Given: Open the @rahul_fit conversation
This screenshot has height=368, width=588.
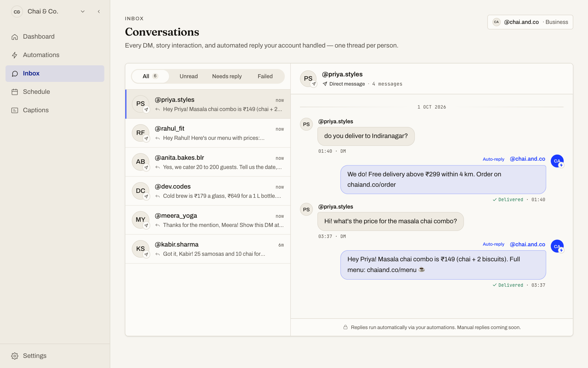Looking at the screenshot, I should [x=208, y=133].
